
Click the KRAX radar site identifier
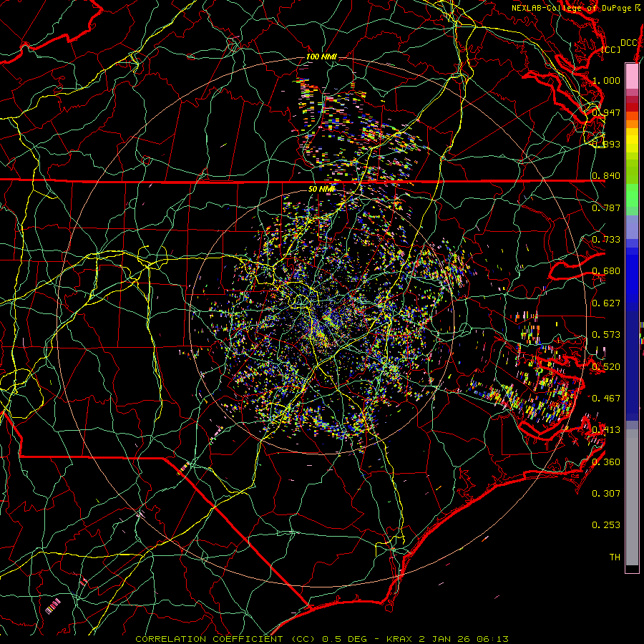tap(399, 639)
